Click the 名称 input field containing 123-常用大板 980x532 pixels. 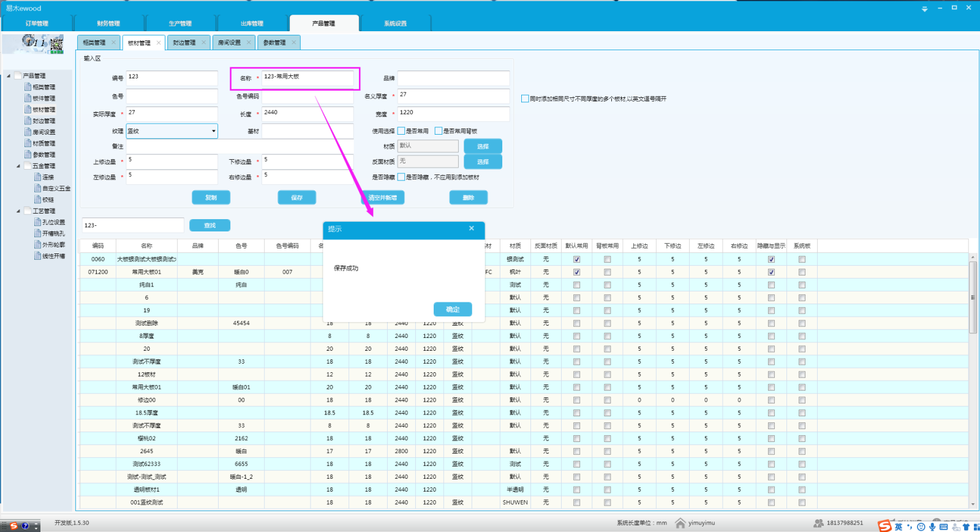point(307,77)
